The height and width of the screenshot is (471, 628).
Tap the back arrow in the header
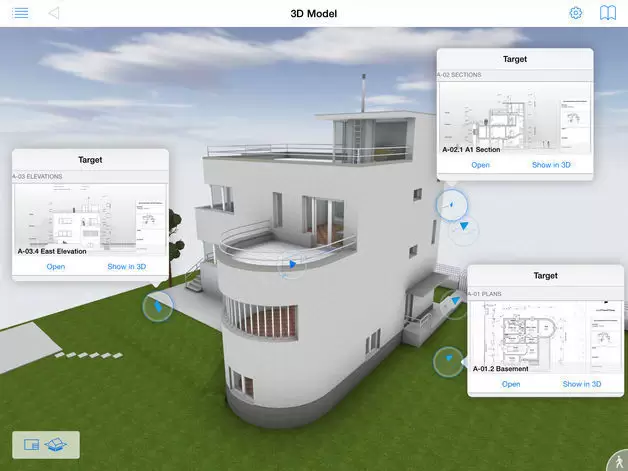coord(54,13)
